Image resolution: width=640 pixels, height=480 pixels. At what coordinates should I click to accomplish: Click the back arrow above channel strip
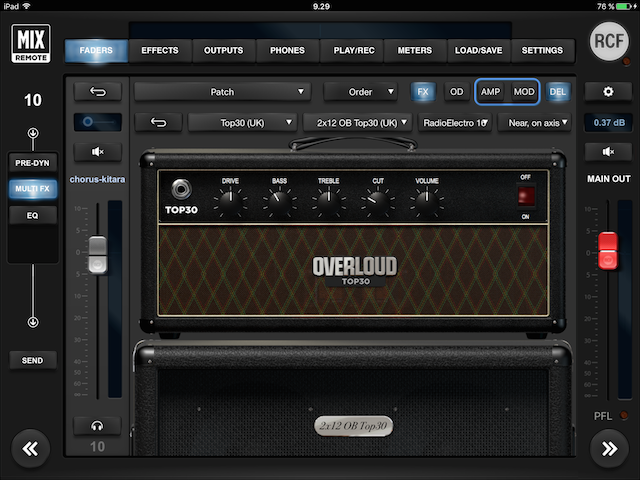98,92
